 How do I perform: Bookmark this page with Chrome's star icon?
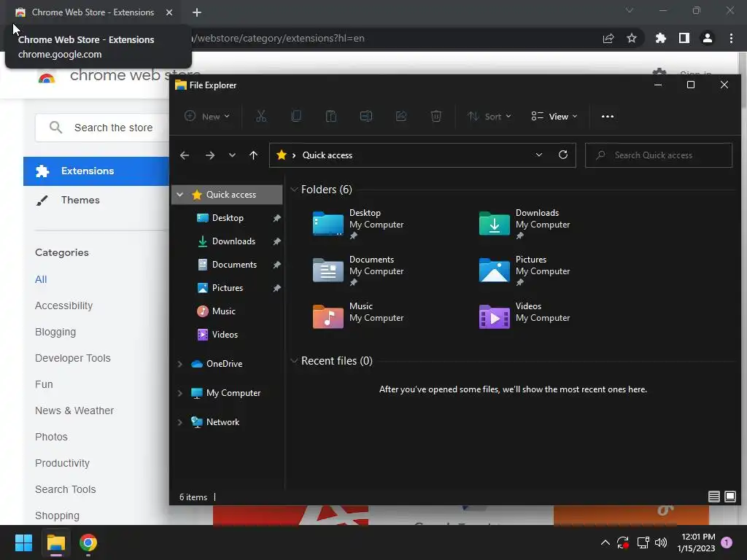pos(632,38)
